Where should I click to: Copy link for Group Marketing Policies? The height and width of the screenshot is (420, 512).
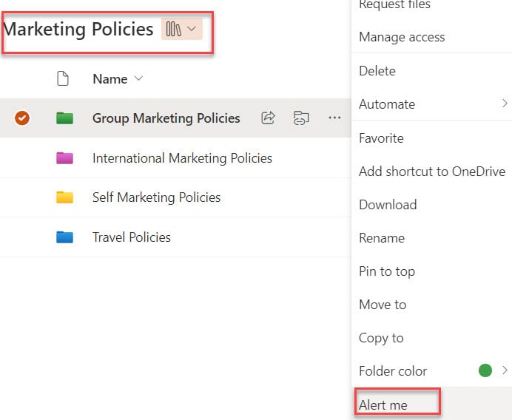[301, 118]
